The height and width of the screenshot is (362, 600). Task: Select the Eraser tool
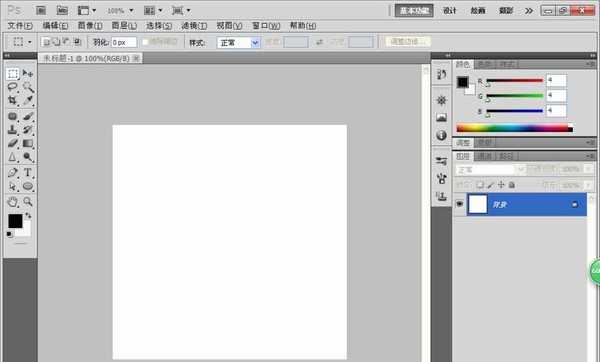click(13, 143)
